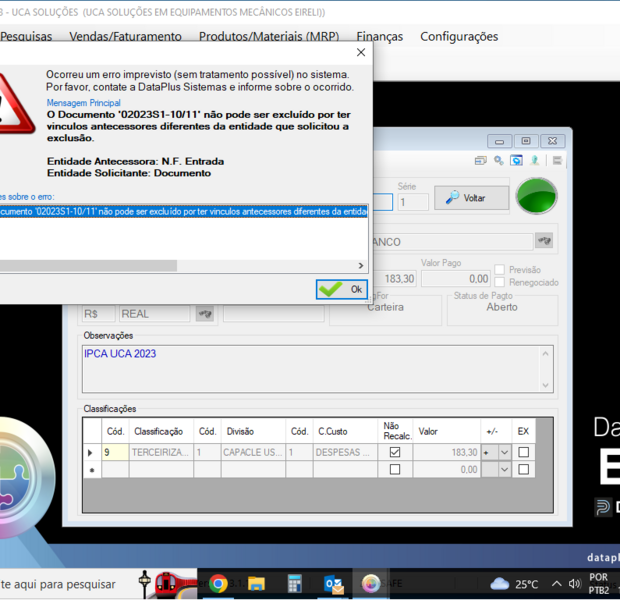The image size is (620, 600).
Task: Close the error dialog with X
Action: (361, 53)
